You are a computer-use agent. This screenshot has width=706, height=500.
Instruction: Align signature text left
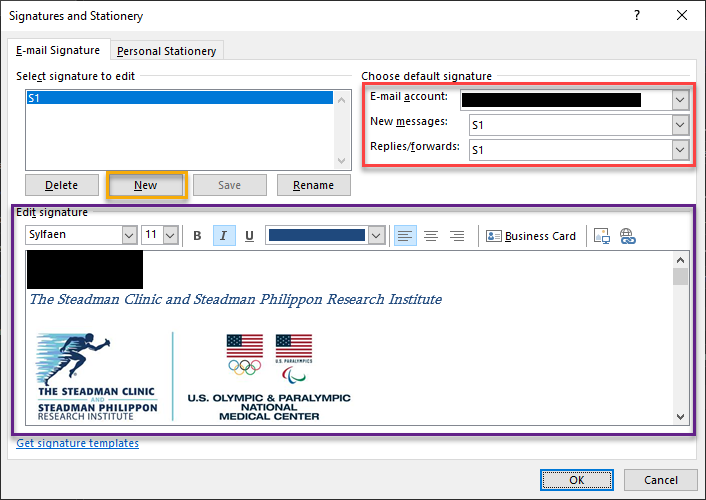pyautogui.click(x=405, y=236)
